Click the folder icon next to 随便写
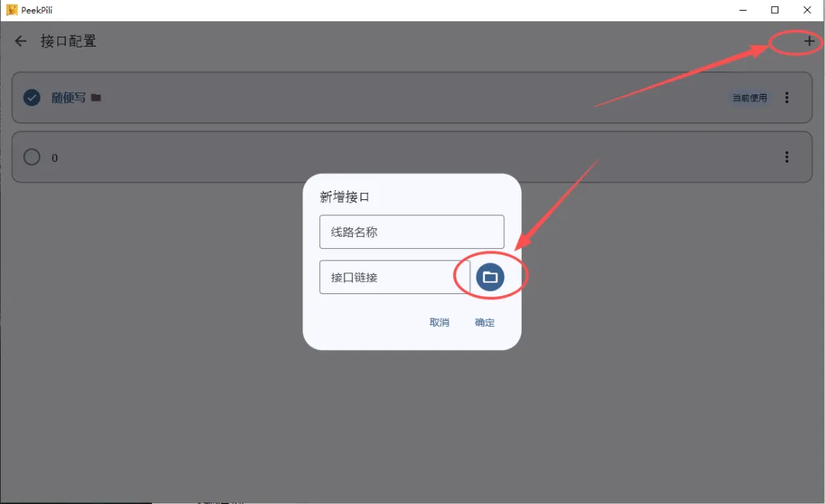Viewport: 825px width, 504px height. (95, 98)
